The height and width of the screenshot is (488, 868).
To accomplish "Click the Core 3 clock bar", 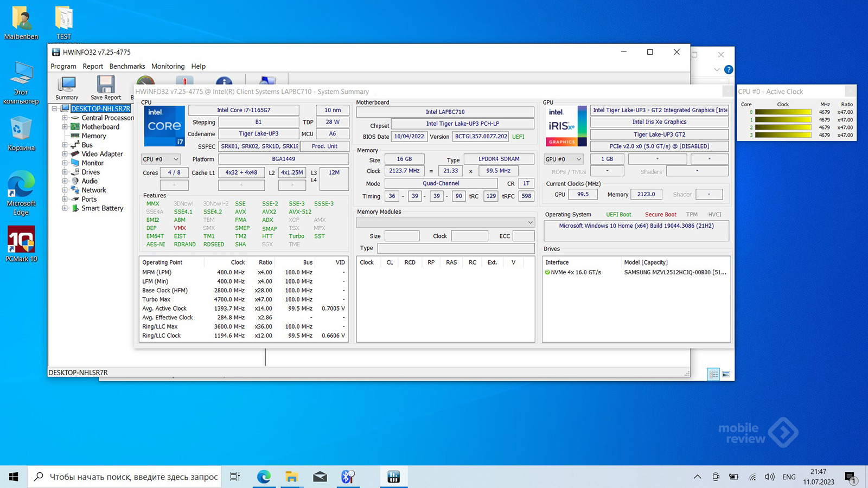I will [x=783, y=135].
